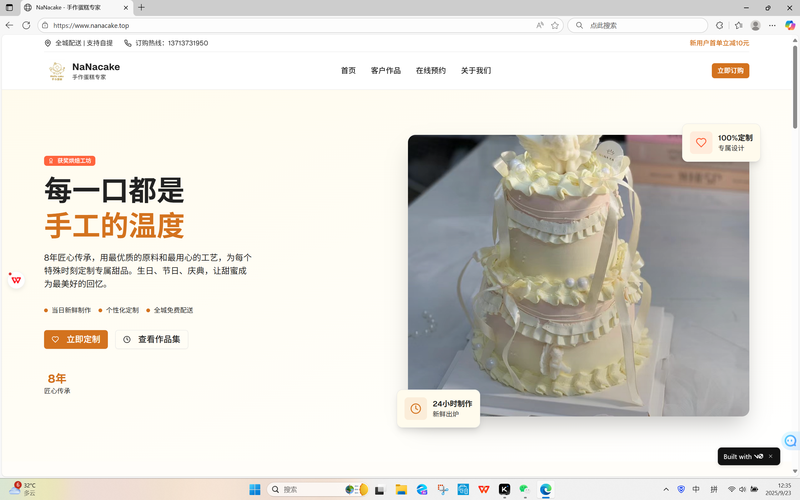This screenshot has height=500, width=800.
Task: Click the site information lock icon
Action: click(45, 25)
